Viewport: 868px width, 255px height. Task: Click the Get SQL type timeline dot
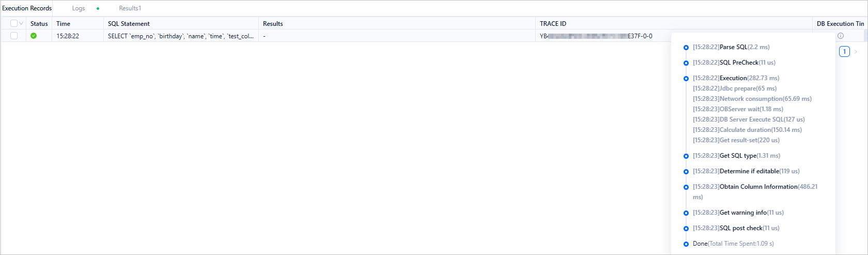tap(686, 156)
